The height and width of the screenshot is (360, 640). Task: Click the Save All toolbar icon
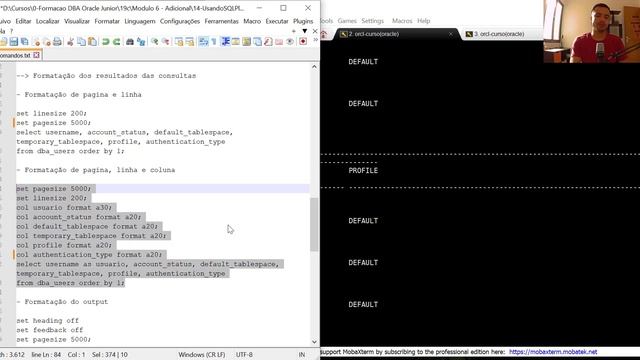24,42
